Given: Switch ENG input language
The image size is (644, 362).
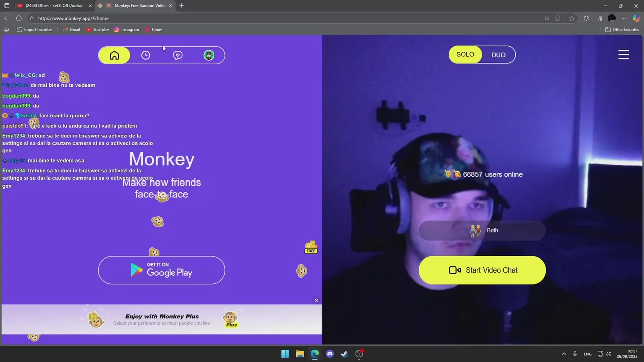Looking at the screenshot, I should (x=588, y=354).
